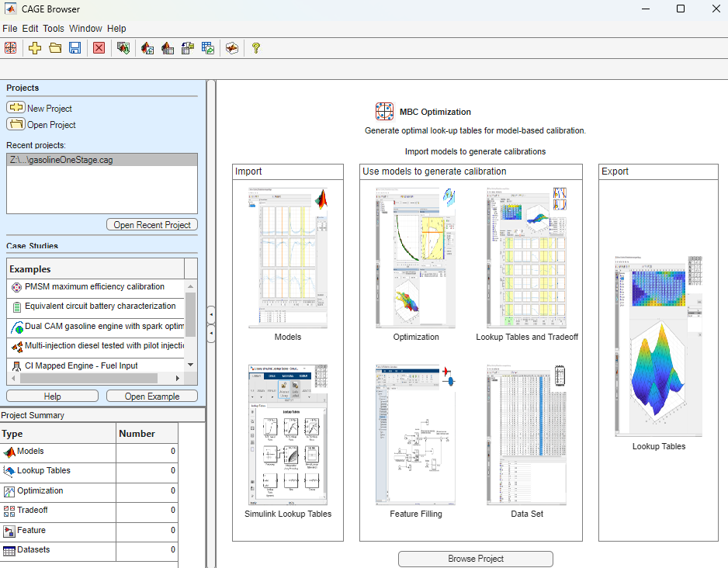Open a project using the folder toolbar icon
The image size is (728, 568).
55,47
